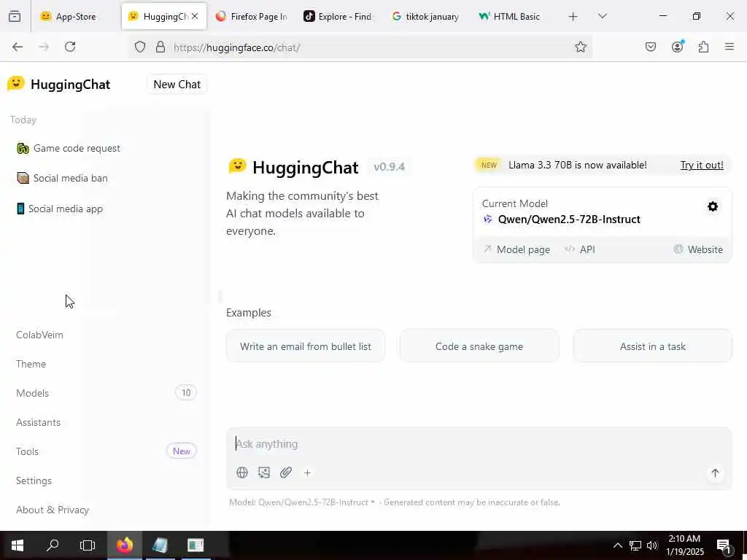Attach a file with paperclip icon
Image resolution: width=747 pixels, height=560 pixels.
coord(286,472)
